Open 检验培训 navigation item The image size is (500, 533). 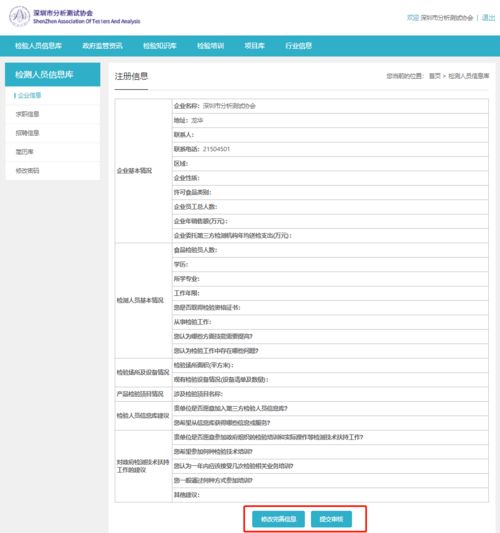(210, 46)
